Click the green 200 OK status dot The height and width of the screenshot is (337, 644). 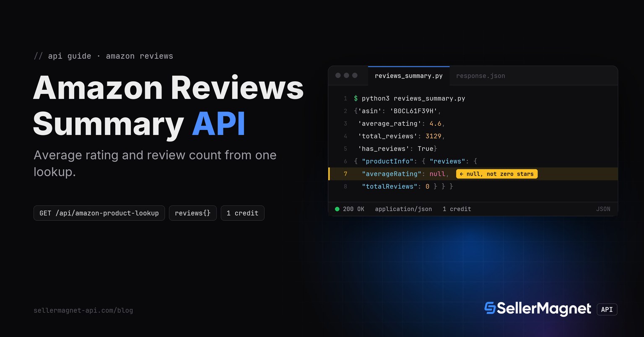(x=337, y=209)
